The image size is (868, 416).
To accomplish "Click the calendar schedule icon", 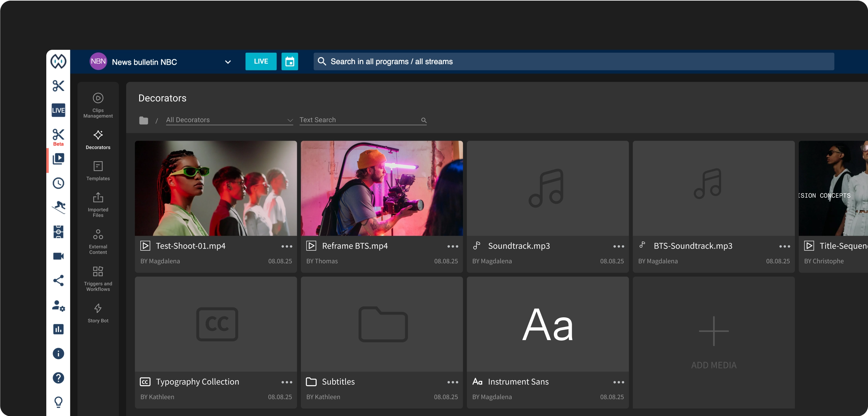I will click(289, 62).
